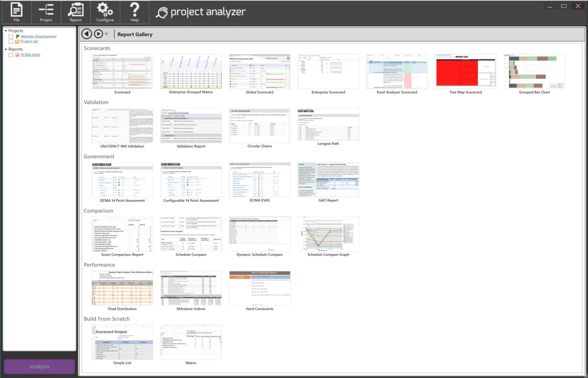Open the Project Set link
This screenshot has width=588, height=378.
pos(29,41)
